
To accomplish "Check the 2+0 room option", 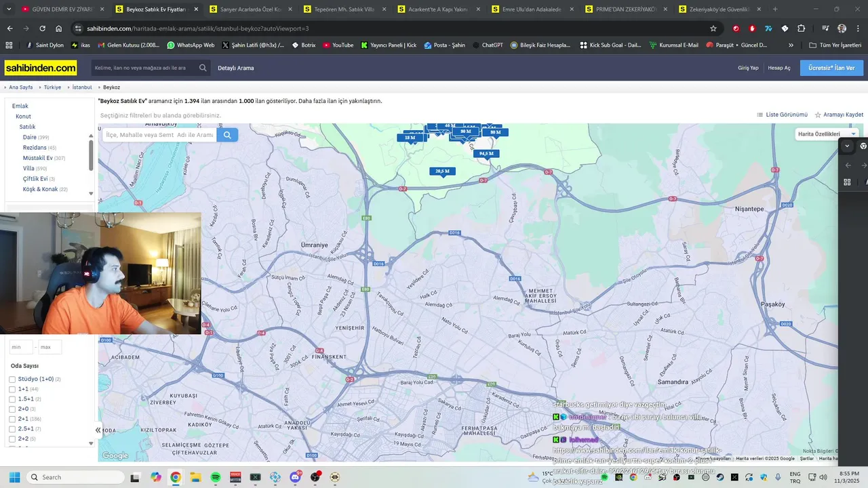I will (x=12, y=409).
